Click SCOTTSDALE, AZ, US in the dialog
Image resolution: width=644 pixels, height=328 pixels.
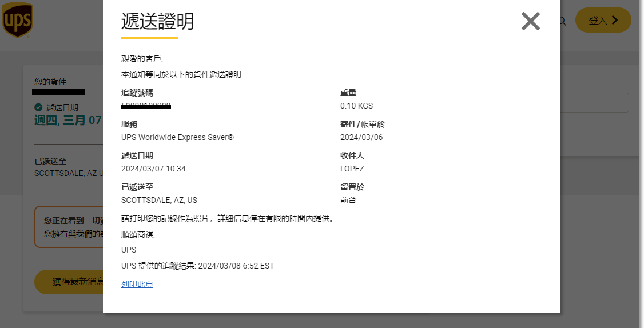(x=159, y=201)
